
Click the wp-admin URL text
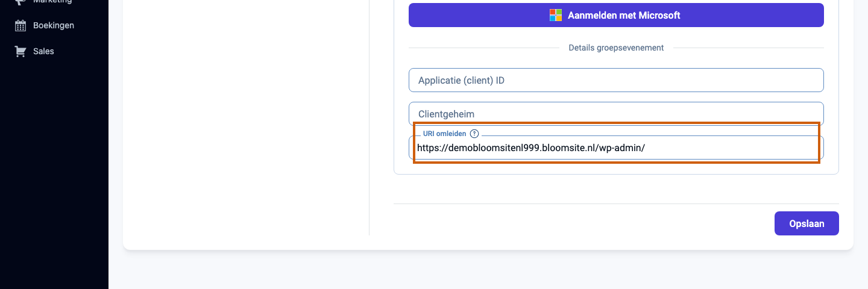coord(531,148)
